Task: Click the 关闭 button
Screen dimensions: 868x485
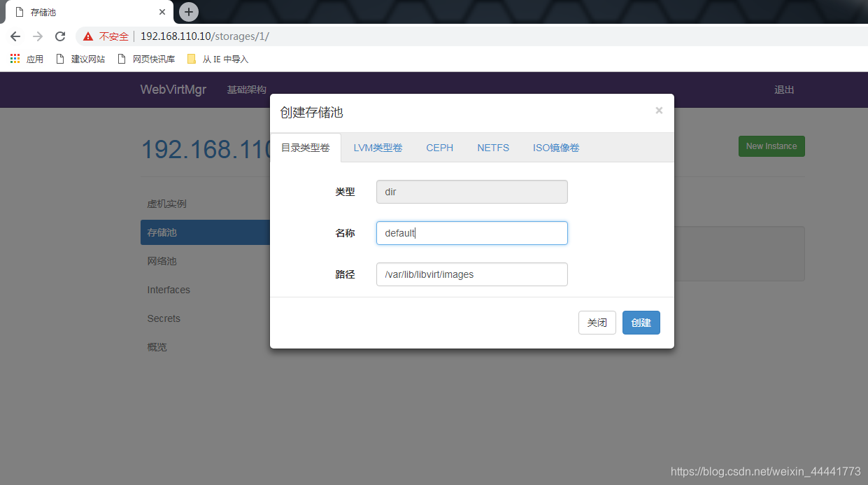Action: [x=597, y=323]
